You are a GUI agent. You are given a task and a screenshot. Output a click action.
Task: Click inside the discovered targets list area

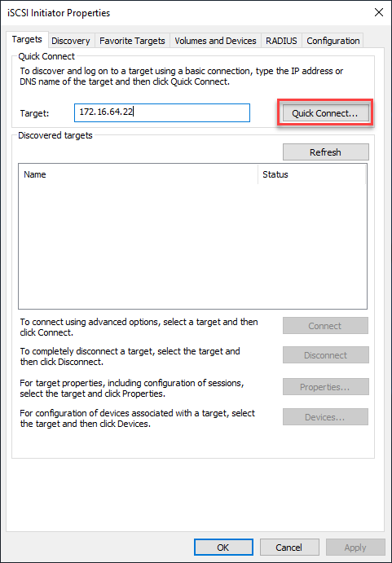point(192,246)
